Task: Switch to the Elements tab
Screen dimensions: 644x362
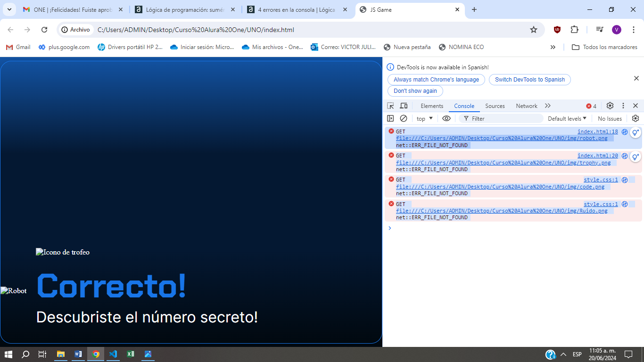Action: coord(432,106)
